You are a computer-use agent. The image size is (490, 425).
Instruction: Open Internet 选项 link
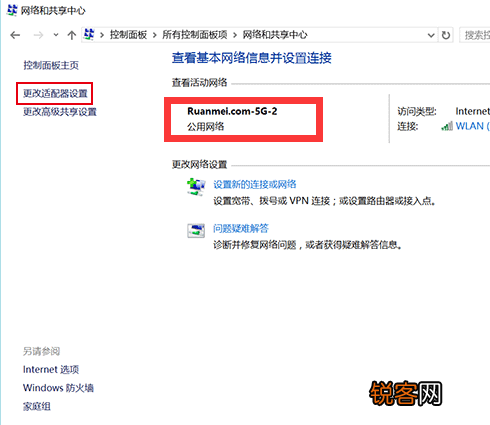pos(51,369)
